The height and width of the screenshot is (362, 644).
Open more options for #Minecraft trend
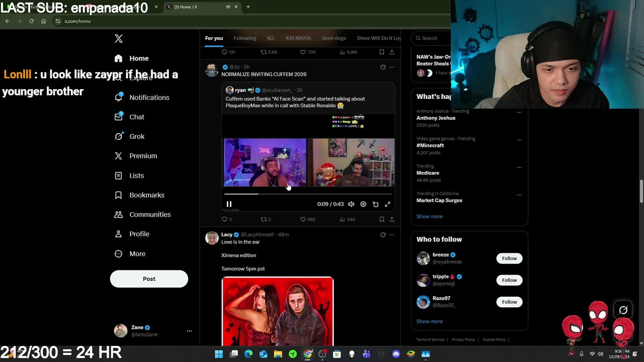click(x=519, y=140)
